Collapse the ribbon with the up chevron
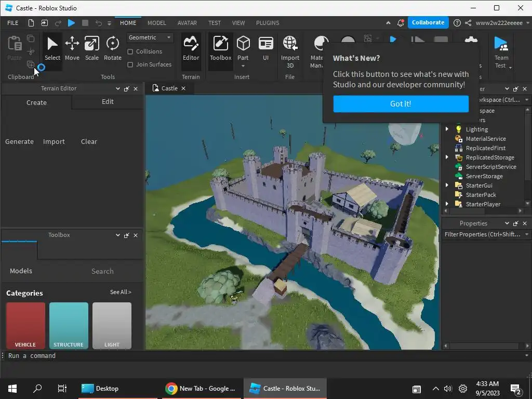 (388, 23)
